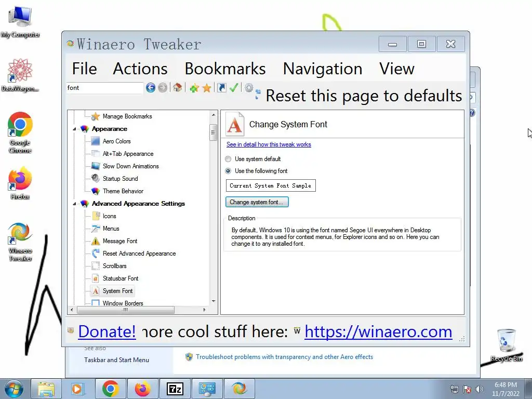Select Startup Sound tree item
The width and height of the screenshot is (532, 399).
(x=120, y=179)
